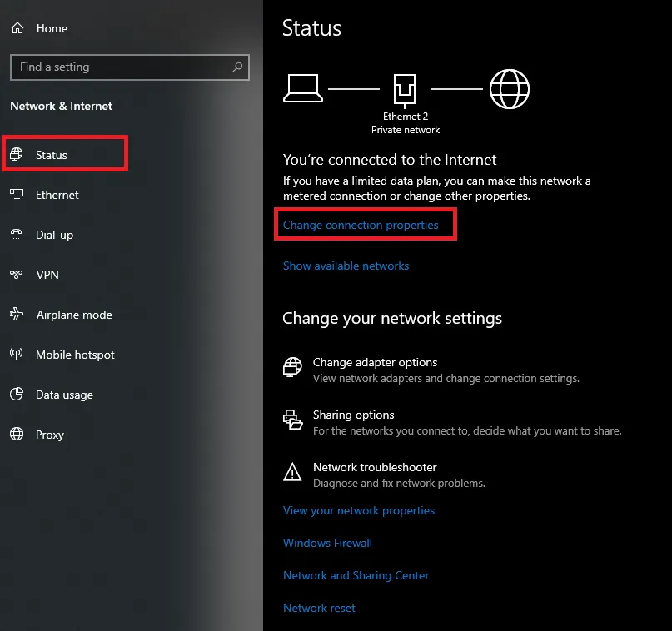
Task: Open Change connection properties link
Action: pyautogui.click(x=361, y=226)
